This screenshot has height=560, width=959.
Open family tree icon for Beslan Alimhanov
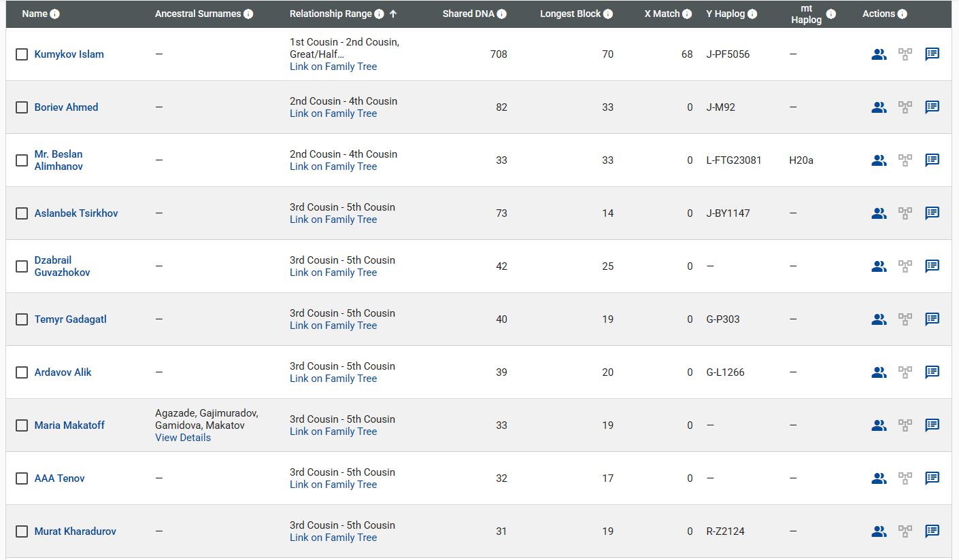[x=905, y=160]
